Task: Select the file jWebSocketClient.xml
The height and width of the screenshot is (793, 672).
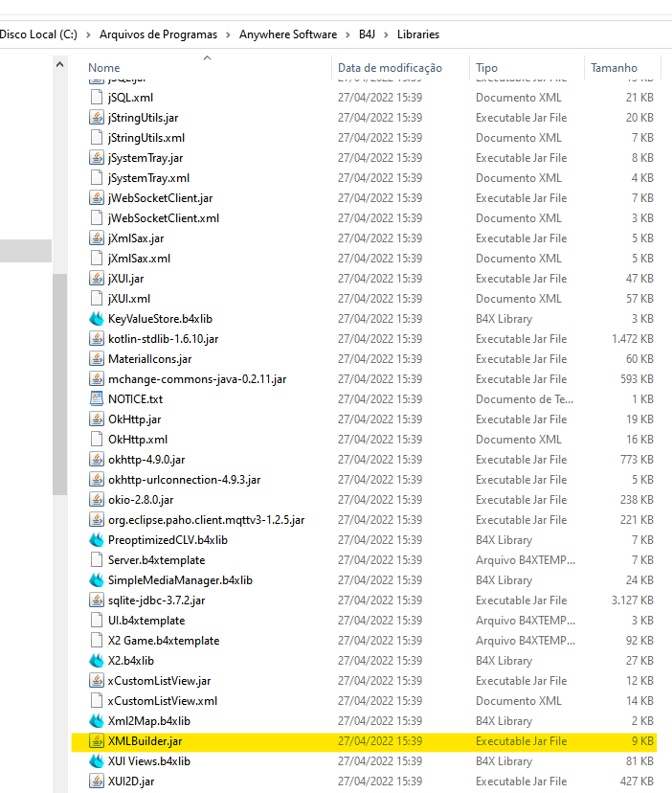Action: click(164, 218)
